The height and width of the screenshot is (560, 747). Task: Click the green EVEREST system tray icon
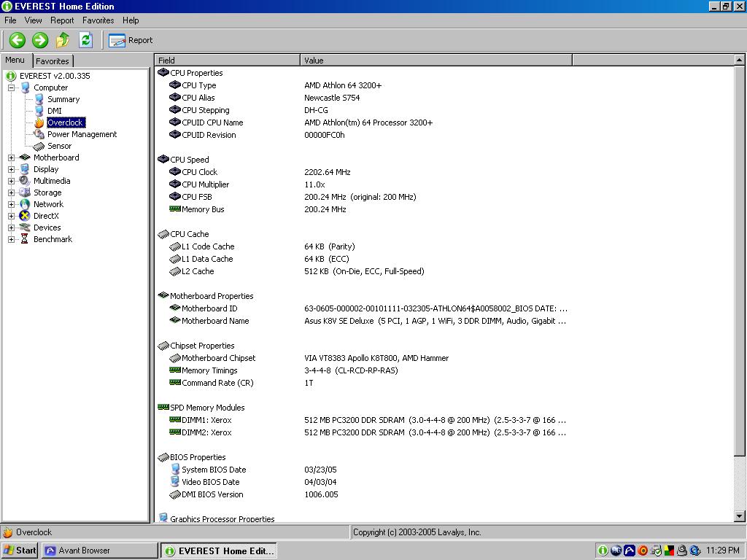tap(602, 551)
